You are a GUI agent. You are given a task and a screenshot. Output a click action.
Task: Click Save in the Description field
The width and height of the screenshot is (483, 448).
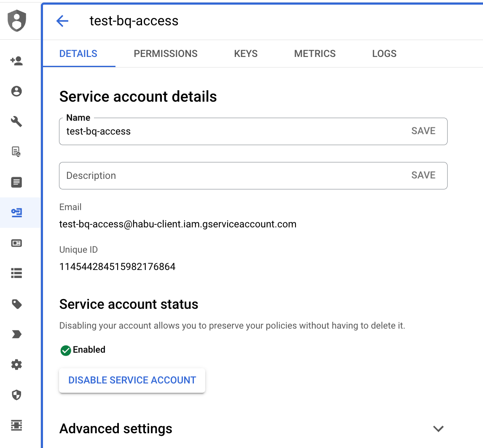pyautogui.click(x=423, y=175)
